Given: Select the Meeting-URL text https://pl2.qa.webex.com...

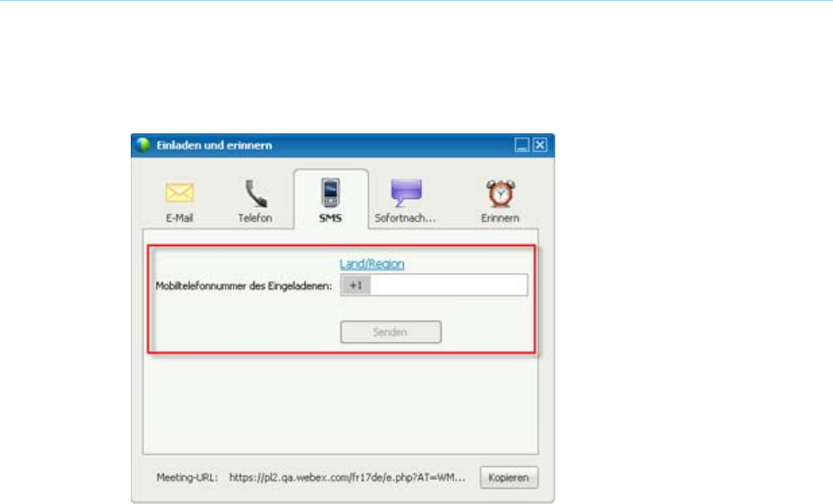Looking at the screenshot, I should [348, 477].
